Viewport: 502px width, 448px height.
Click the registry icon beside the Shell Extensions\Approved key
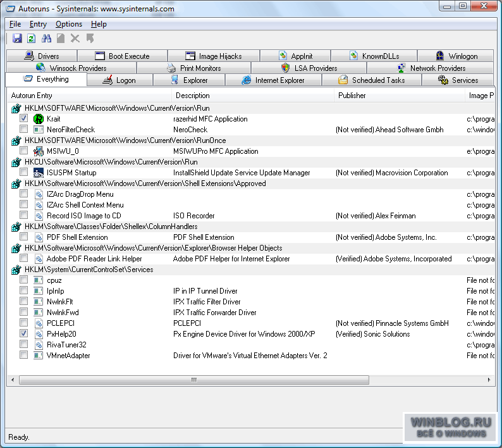point(16,184)
